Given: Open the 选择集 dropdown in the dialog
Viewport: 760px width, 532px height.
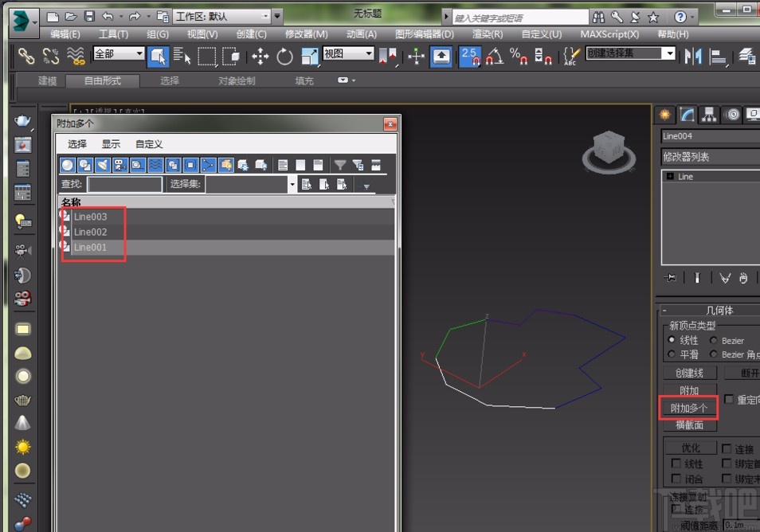Looking at the screenshot, I should click(x=292, y=184).
